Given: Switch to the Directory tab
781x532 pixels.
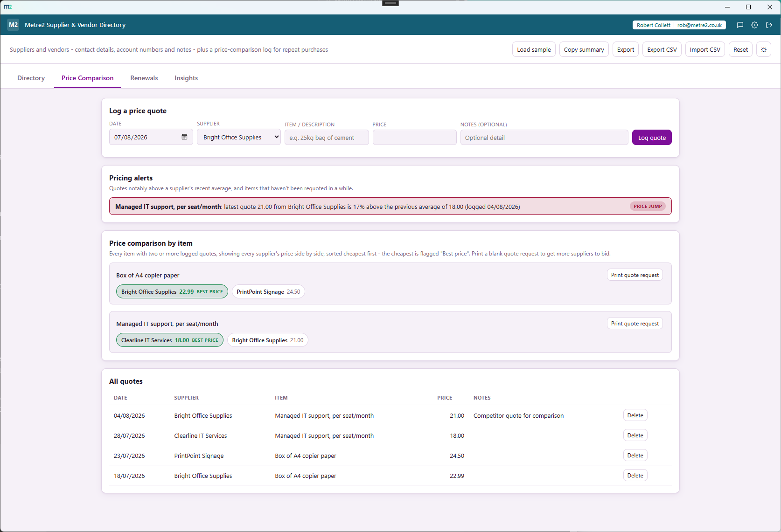Looking at the screenshot, I should (31, 78).
